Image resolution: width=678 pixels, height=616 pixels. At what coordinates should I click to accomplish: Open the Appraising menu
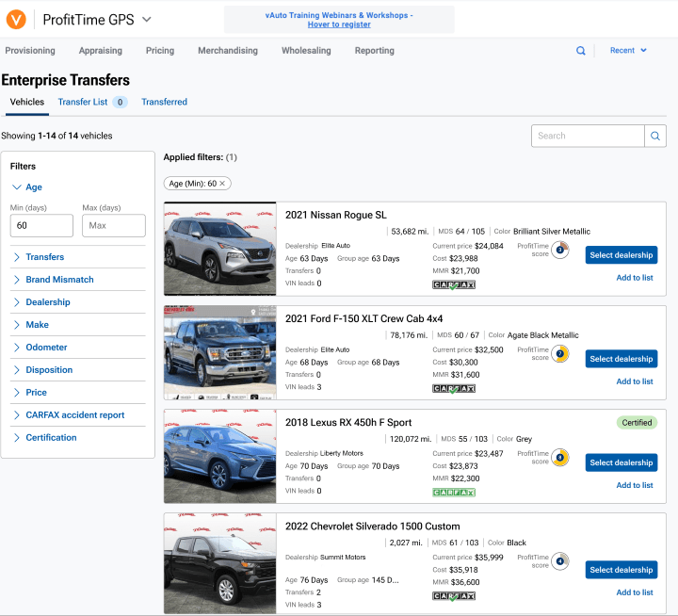pos(101,51)
